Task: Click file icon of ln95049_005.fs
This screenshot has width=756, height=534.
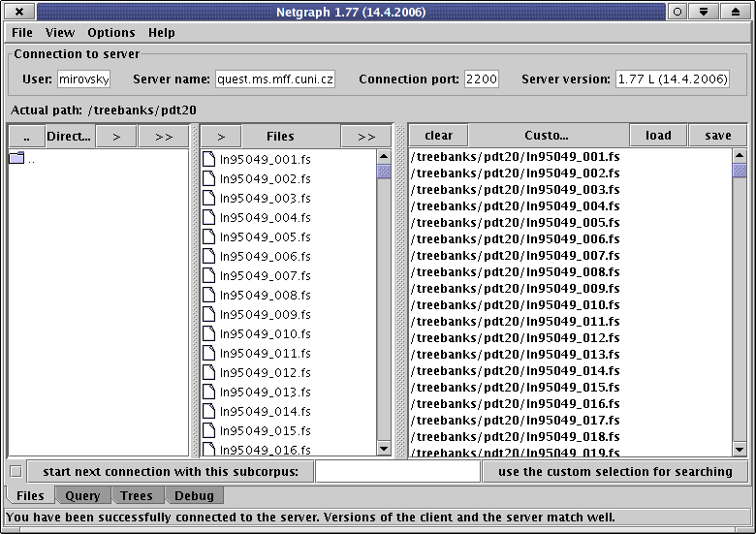Action: (208, 236)
